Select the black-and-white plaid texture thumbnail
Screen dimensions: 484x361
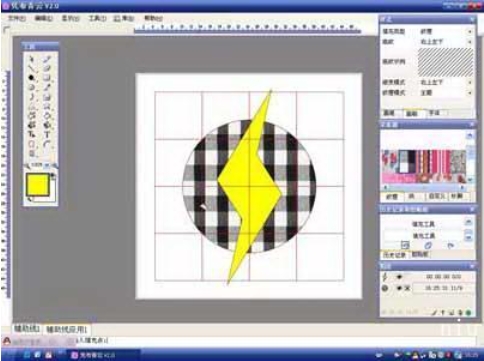tap(407, 161)
